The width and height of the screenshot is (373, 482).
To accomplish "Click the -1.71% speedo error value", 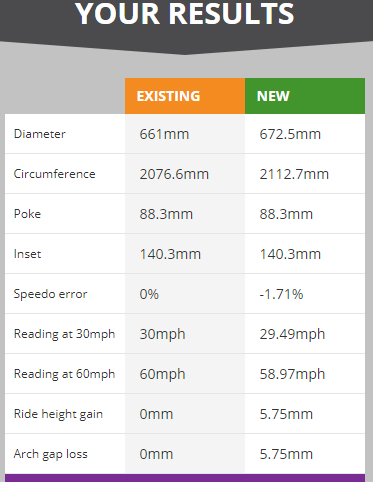I will pos(281,294).
